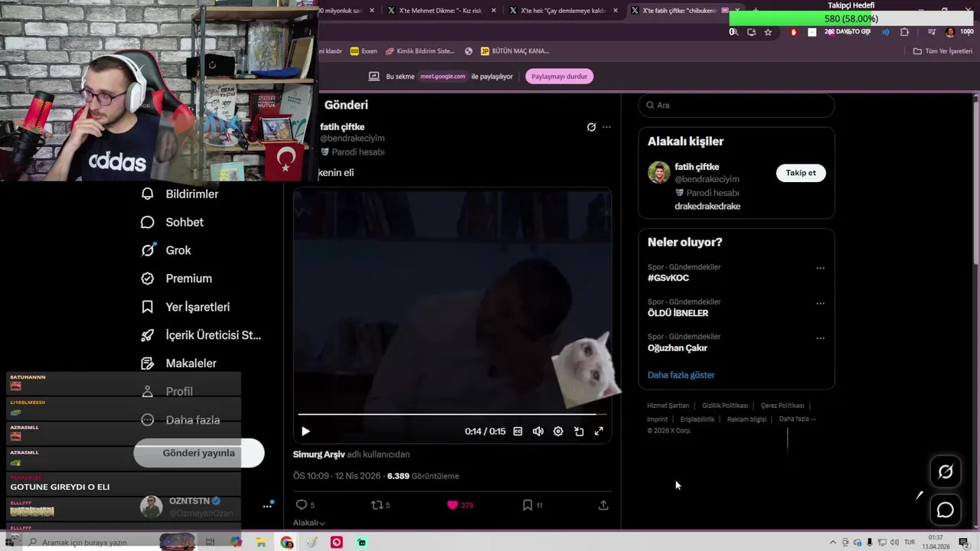This screenshot has width=980, height=551.
Task: Open the #GSvKOC trending topic
Action: click(x=668, y=278)
